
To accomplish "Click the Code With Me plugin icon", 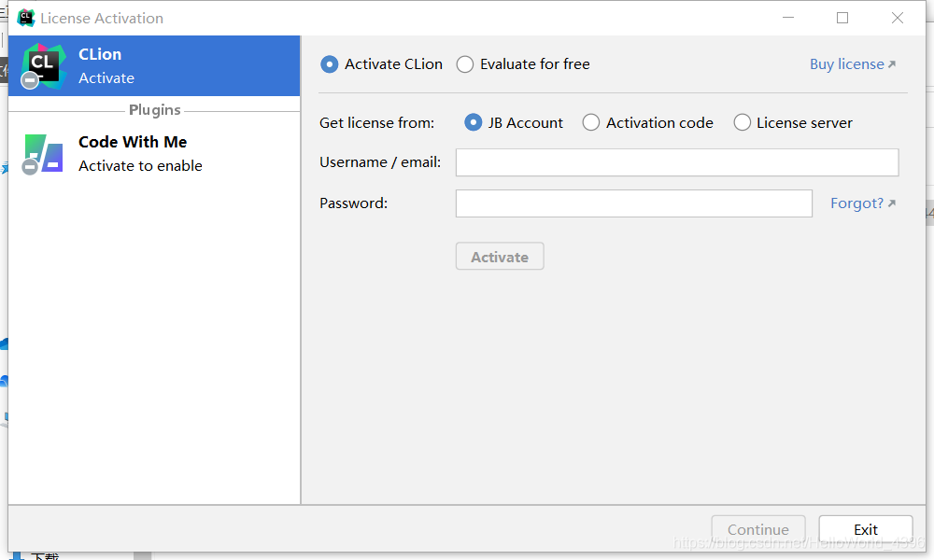I will [x=43, y=154].
